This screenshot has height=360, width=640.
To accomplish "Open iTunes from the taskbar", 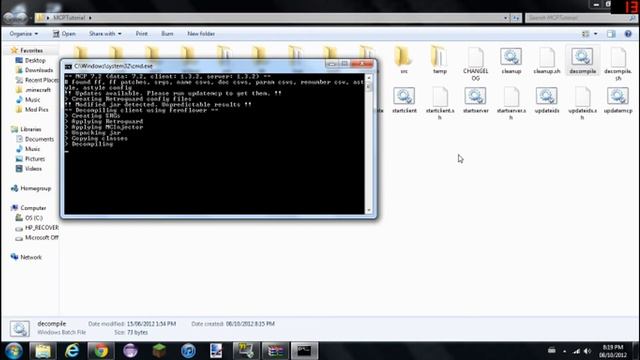I will tap(188, 351).
